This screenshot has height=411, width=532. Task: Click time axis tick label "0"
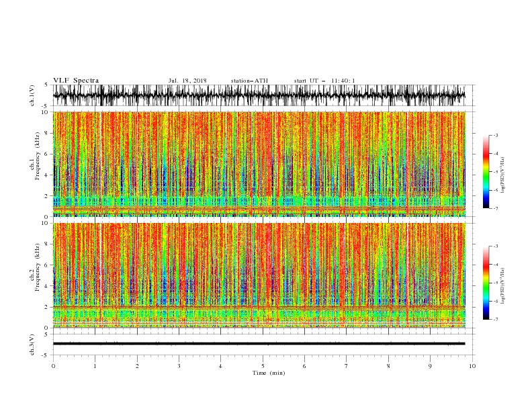point(53,366)
